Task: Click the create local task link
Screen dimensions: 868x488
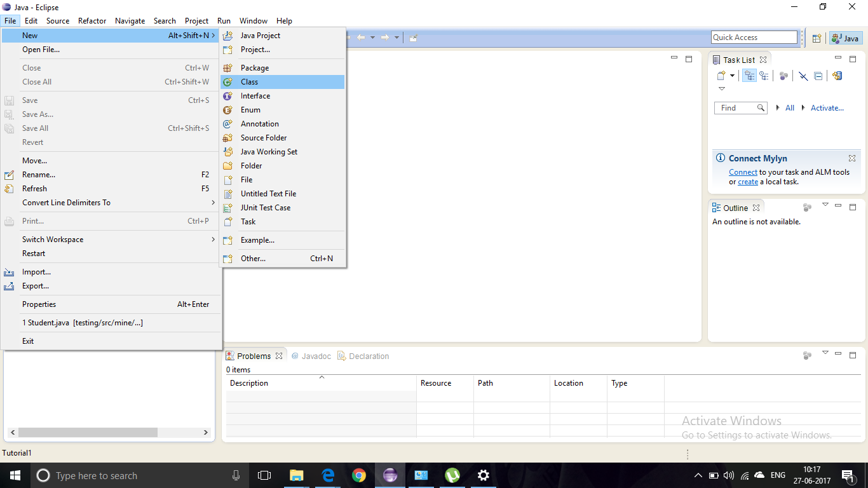Action: point(748,182)
